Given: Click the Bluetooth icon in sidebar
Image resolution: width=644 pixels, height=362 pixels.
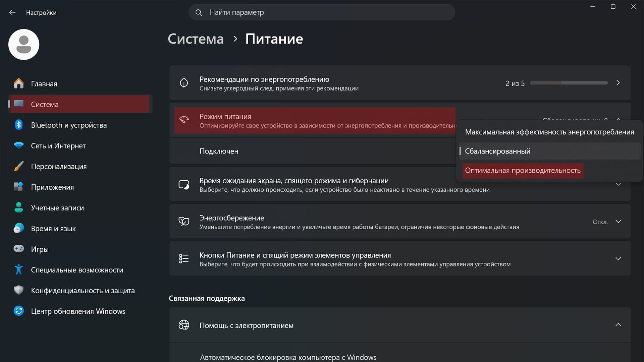Looking at the screenshot, I should pos(19,125).
